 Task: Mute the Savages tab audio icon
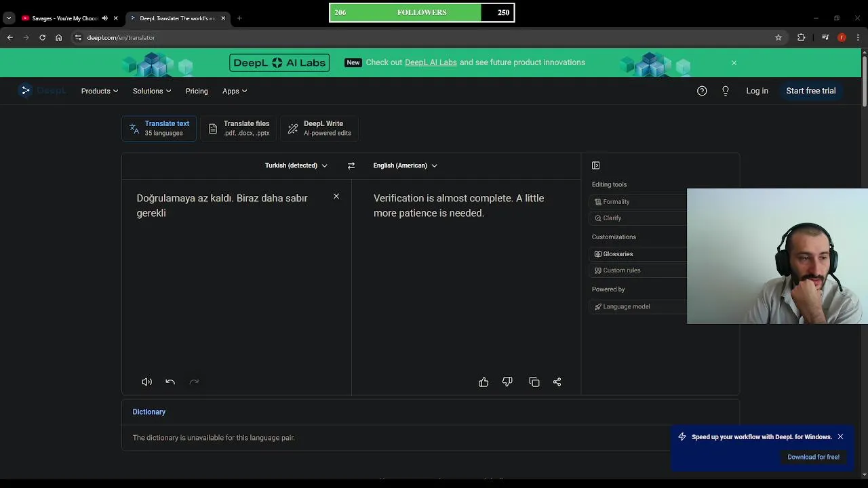(x=104, y=18)
